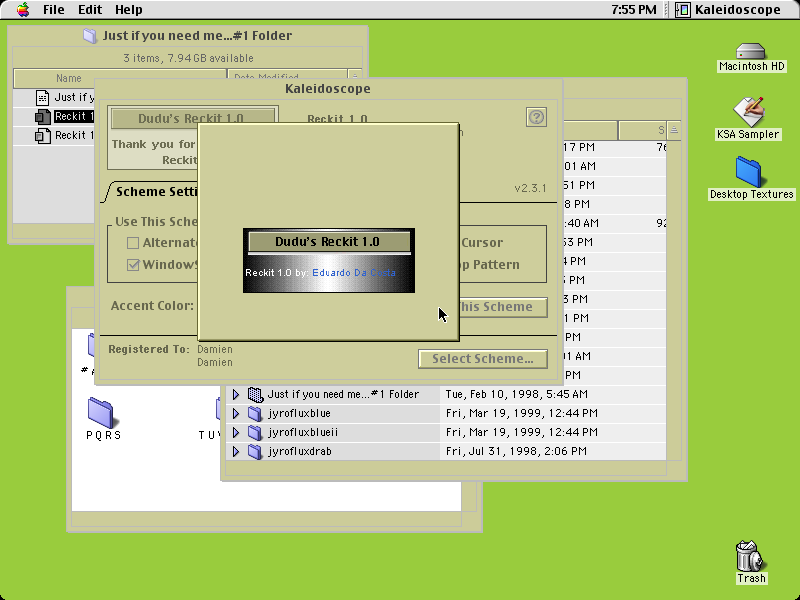The height and width of the screenshot is (600, 800).
Task: Select the unhighlighted Reckit 1 file icon
Action: (43, 136)
